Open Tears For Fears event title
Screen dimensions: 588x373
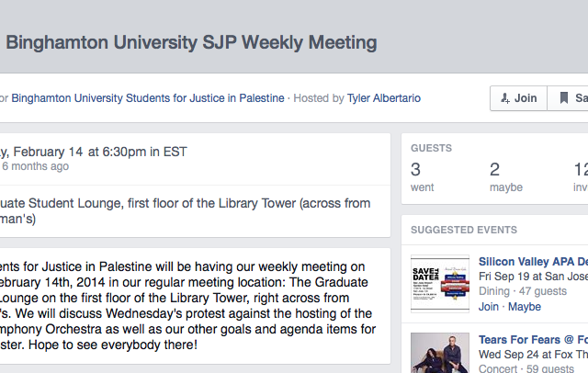tap(533, 340)
